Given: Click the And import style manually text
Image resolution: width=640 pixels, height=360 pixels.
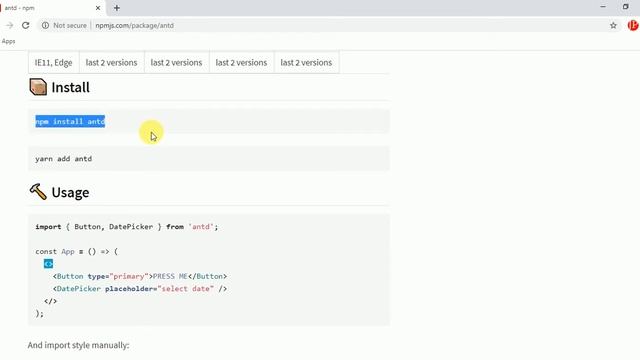Looking at the screenshot, I should click(78, 345).
